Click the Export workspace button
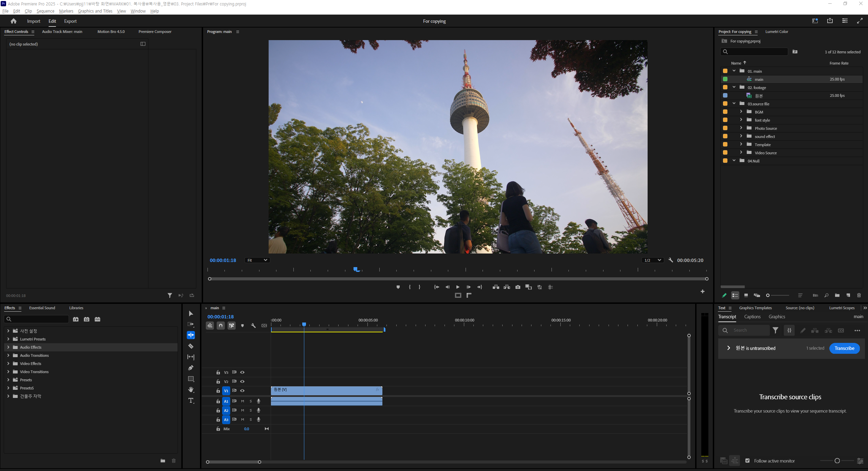 70,21
